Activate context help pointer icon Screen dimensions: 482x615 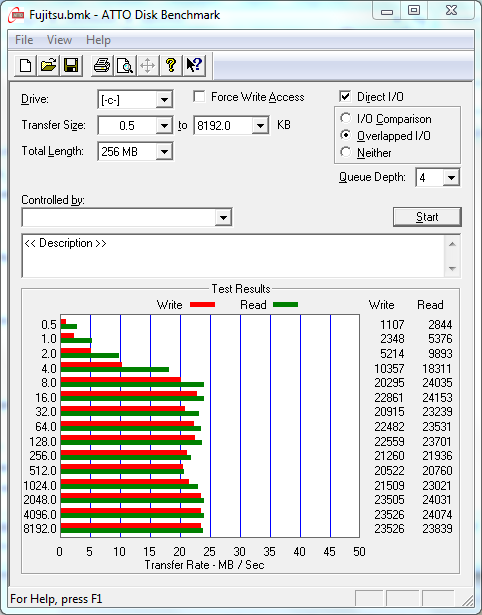point(194,66)
